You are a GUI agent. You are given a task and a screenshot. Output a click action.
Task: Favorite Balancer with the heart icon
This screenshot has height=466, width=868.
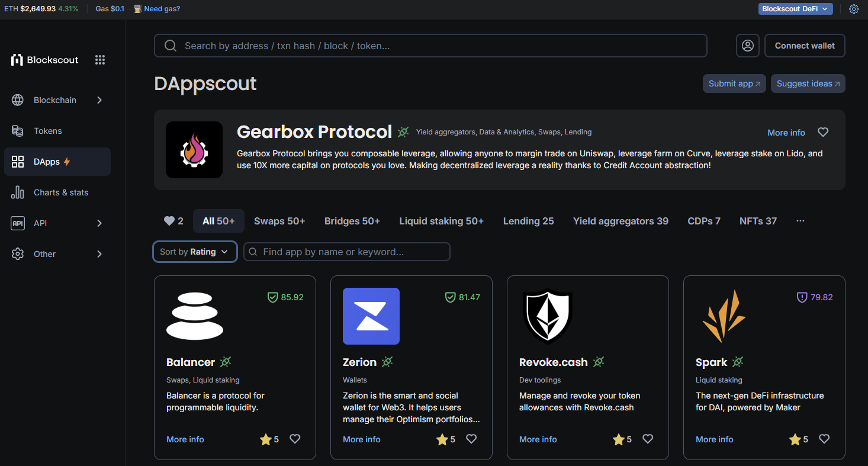coord(295,439)
